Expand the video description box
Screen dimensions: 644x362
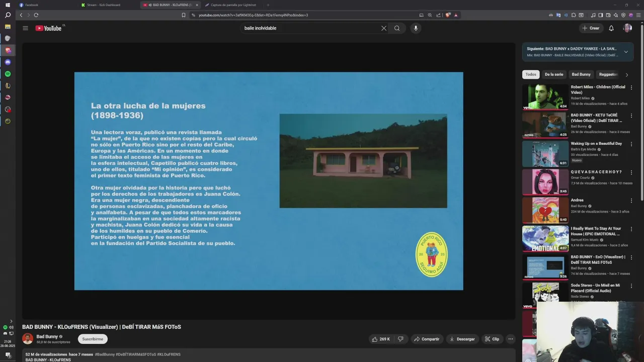tap(269, 355)
